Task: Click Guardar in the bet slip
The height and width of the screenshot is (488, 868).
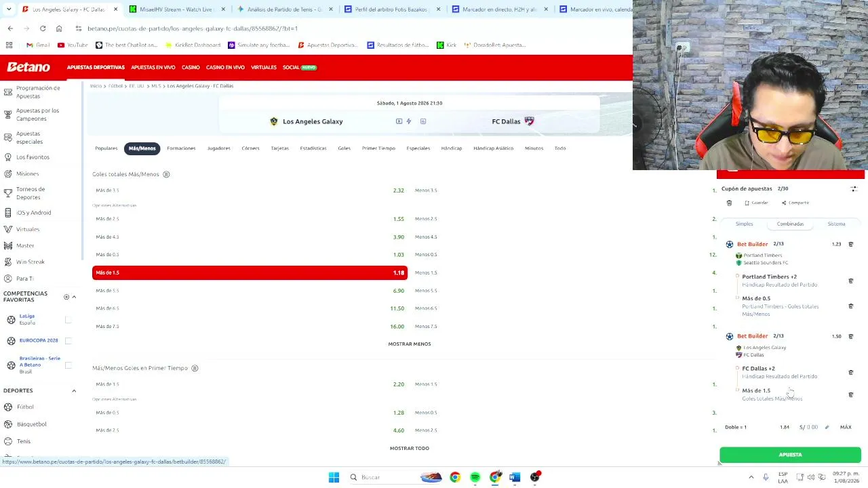Action: (757, 203)
